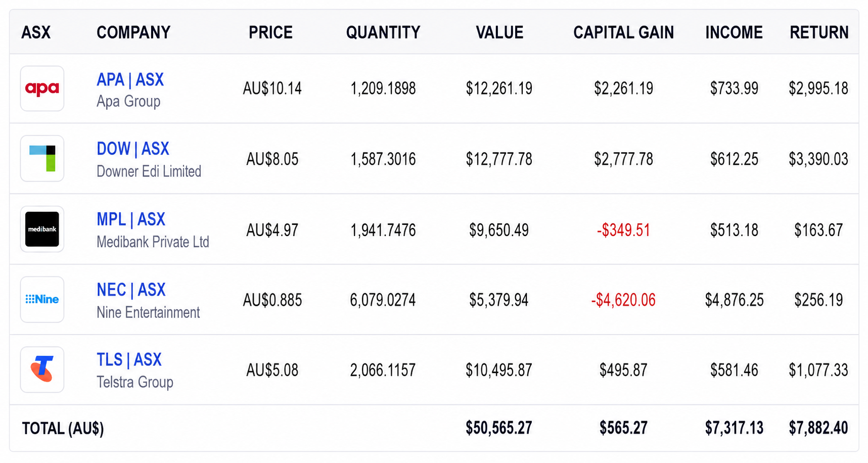Sort by the INCOME column header

(x=734, y=32)
